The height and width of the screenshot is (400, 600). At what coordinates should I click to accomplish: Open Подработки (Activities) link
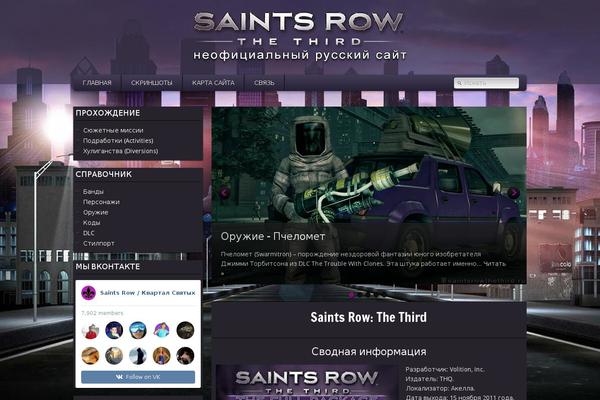[x=118, y=140]
